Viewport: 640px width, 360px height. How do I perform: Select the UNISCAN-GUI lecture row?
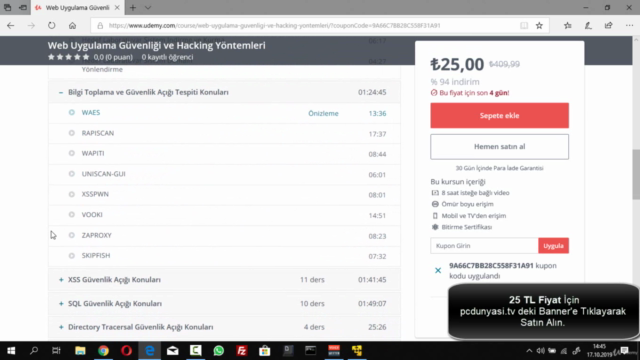(224, 174)
